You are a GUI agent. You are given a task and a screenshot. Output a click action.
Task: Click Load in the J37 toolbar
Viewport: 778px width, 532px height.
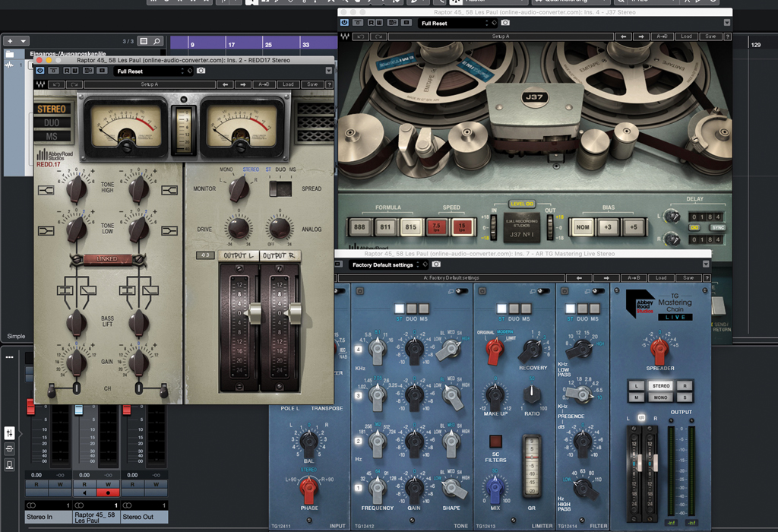(687, 36)
